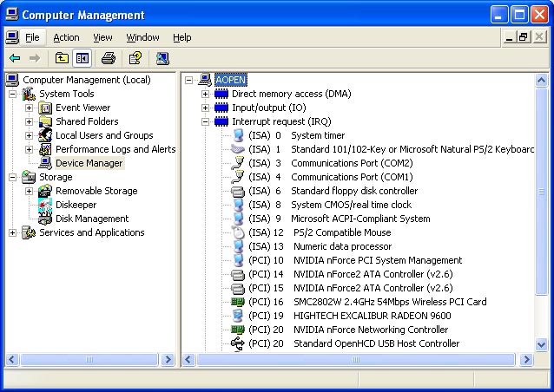Collapse the AOPEN root node
The image size is (554, 392).
(x=188, y=80)
